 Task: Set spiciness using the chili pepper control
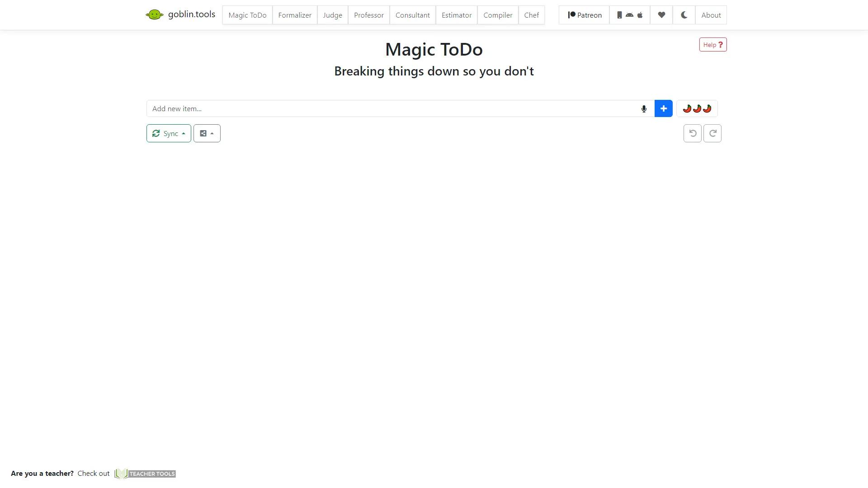[x=697, y=108]
